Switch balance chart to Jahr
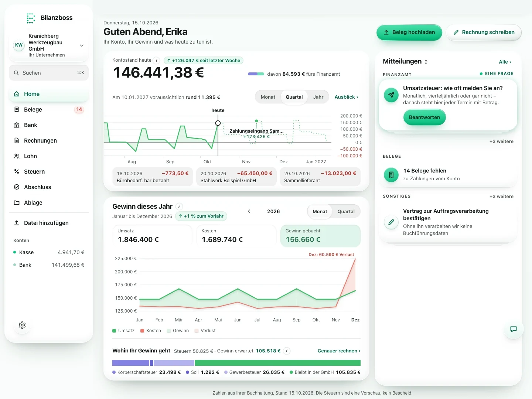This screenshot has height=399, width=532. pyautogui.click(x=318, y=97)
